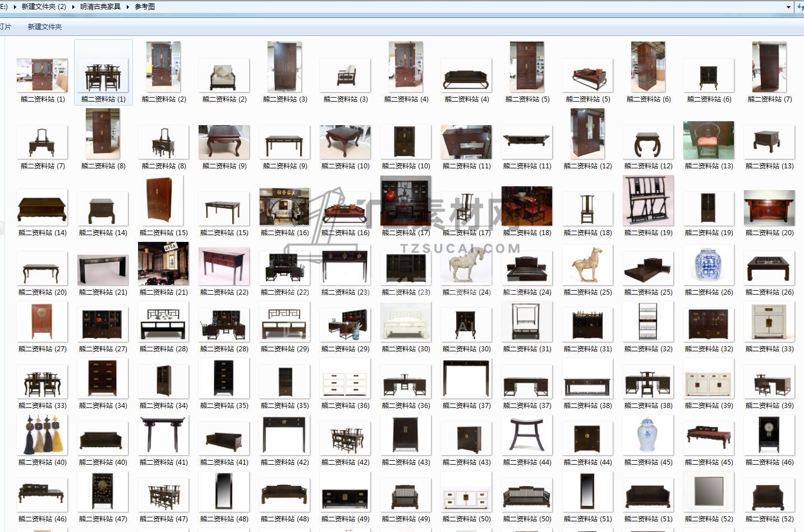
Task: Select the red wardrobe image 熊二资料站 (27)
Action: tap(42, 322)
